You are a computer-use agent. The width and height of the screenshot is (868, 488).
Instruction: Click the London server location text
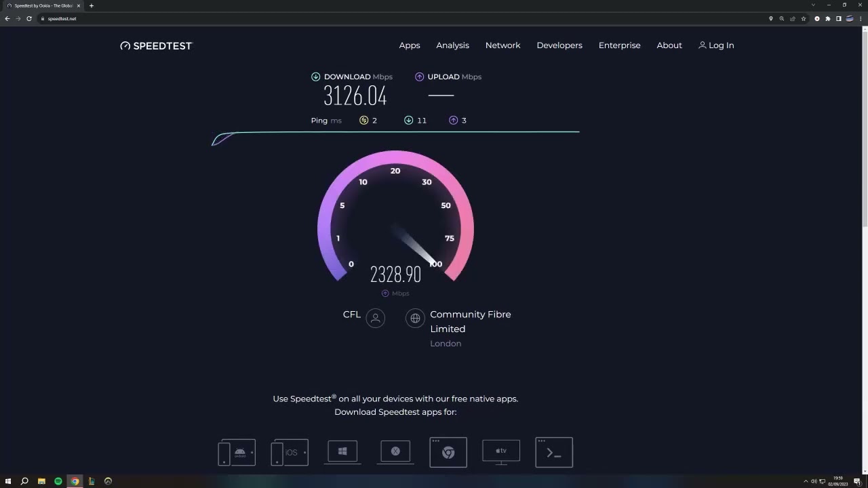pos(446,344)
